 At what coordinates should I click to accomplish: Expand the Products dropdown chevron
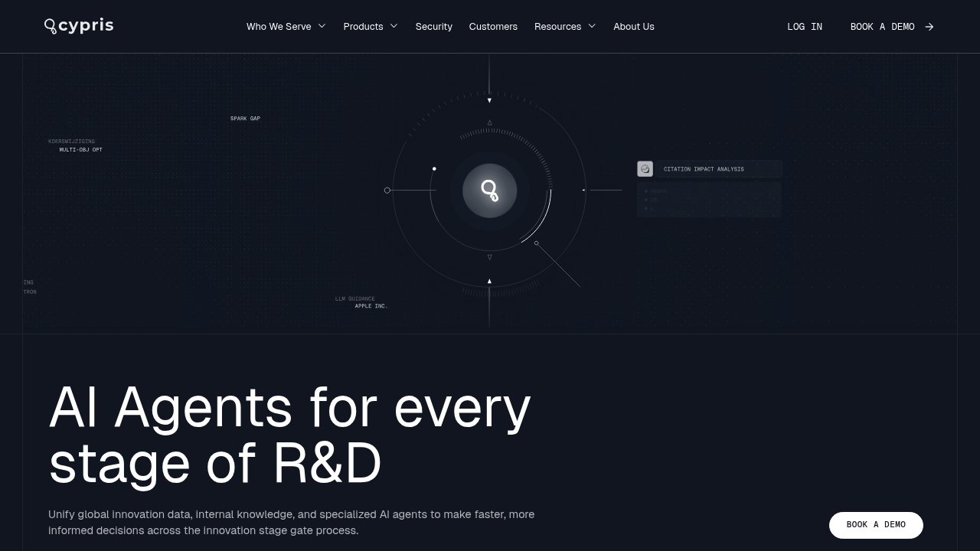click(x=394, y=26)
